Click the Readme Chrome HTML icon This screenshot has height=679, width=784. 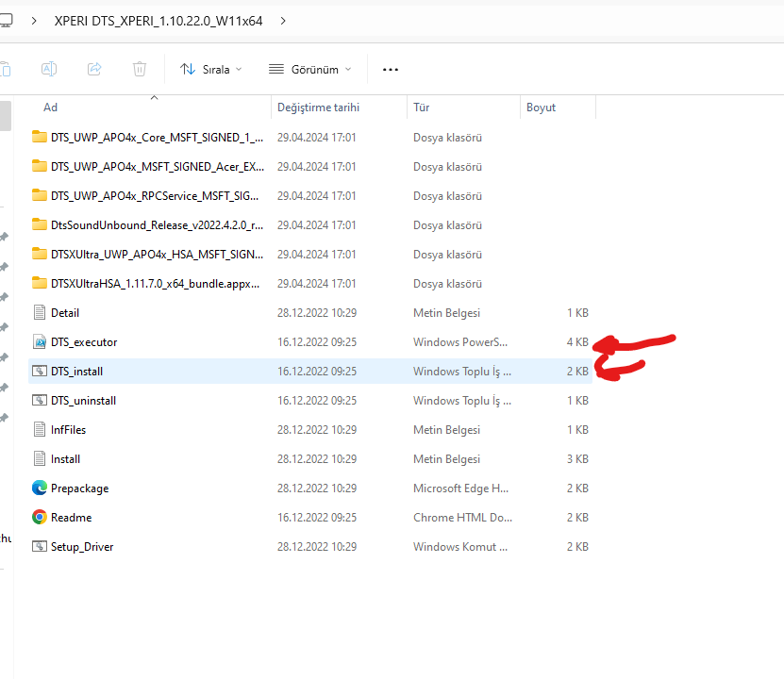[40, 517]
